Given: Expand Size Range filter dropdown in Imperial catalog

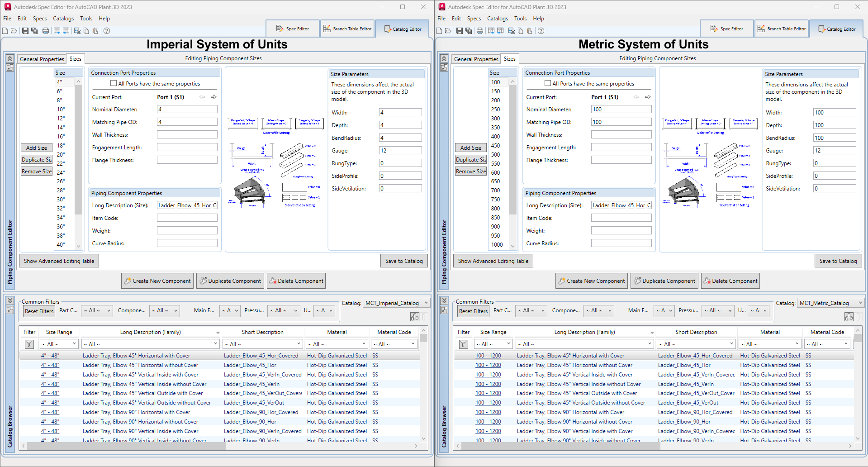Looking at the screenshot, I should click(60, 344).
